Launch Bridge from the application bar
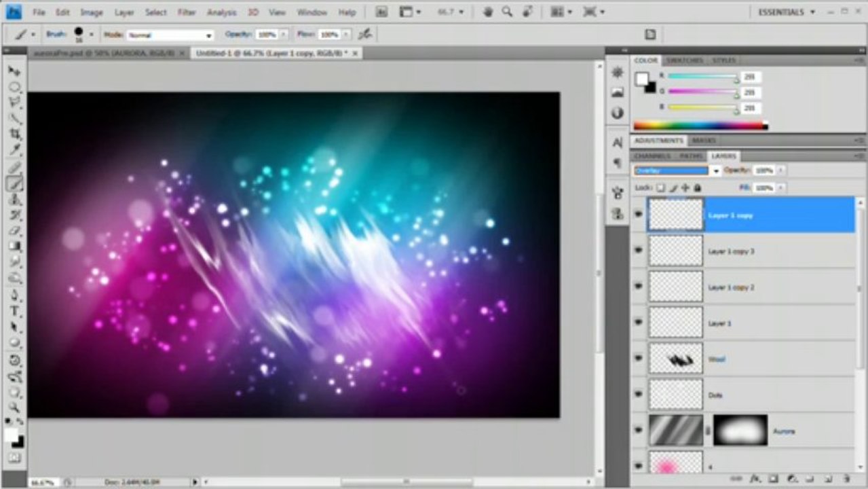Viewport: 868px width, 489px height. click(381, 12)
